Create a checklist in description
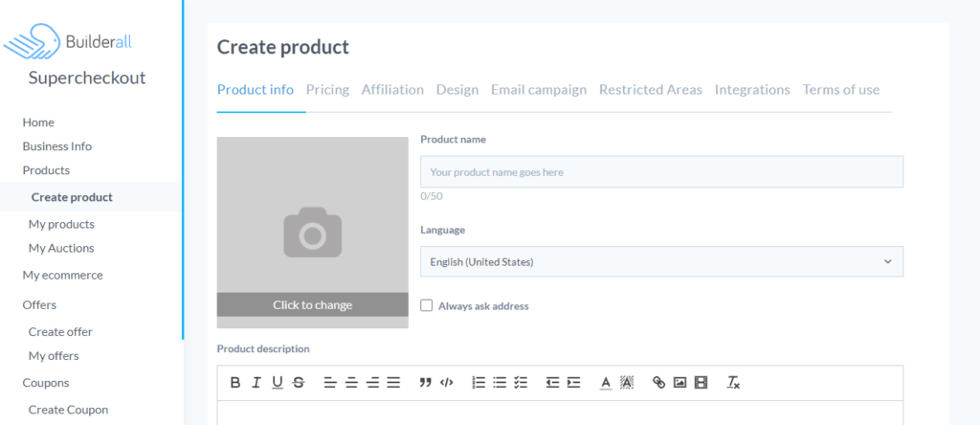This screenshot has height=425, width=980. coord(521,383)
